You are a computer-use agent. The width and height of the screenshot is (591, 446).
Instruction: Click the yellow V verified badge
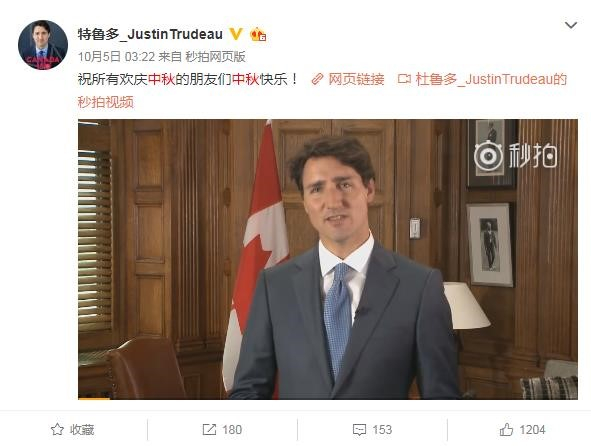coord(236,34)
